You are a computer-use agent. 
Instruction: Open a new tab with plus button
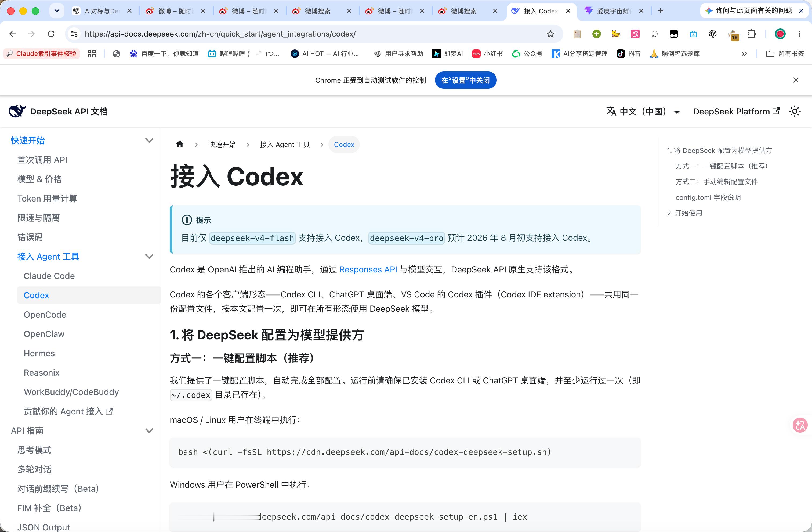661,11
